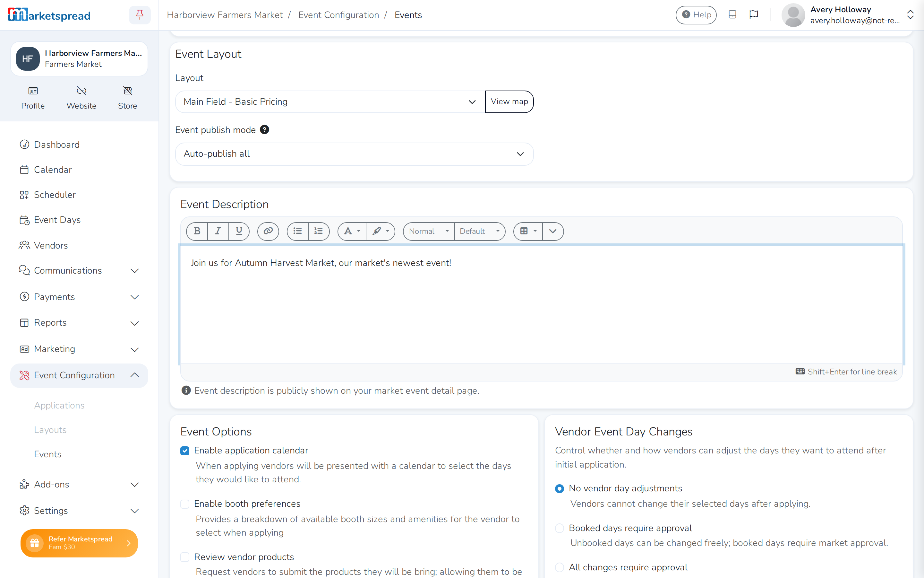
Task: Expand the Communications menu
Action: [x=79, y=271]
